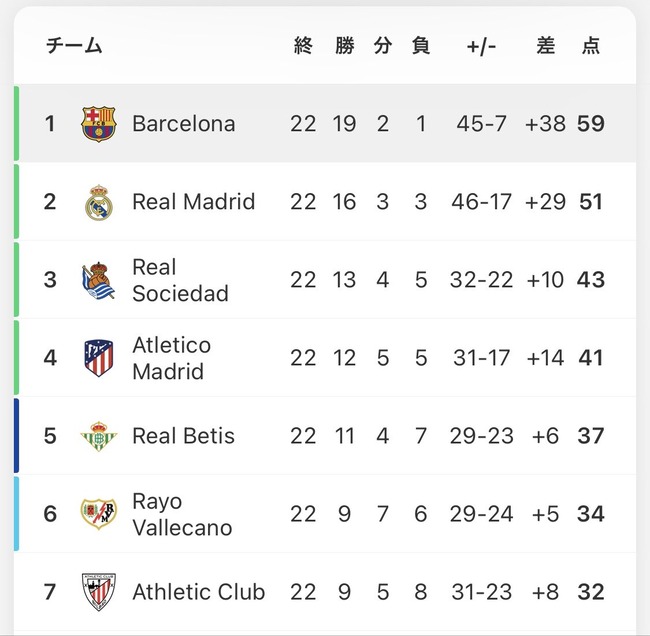Image resolution: width=650 pixels, height=636 pixels.
Task: Select the Atletico Madrid crest icon
Action: tap(99, 358)
